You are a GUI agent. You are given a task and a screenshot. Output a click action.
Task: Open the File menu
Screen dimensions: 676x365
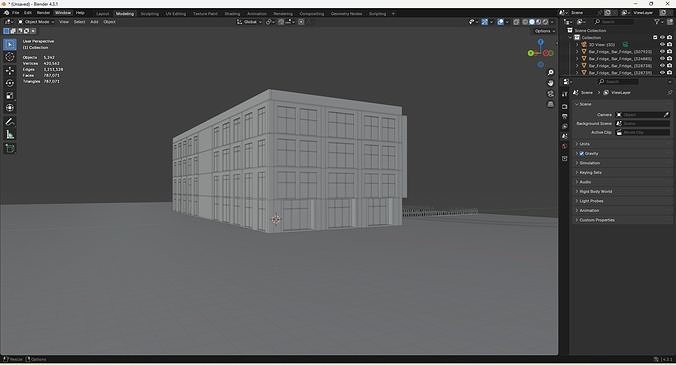click(x=16, y=13)
